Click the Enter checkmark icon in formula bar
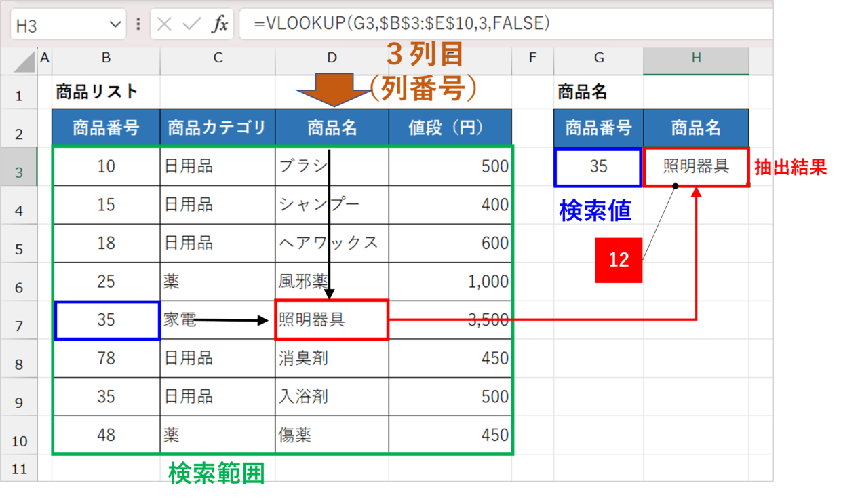 tap(192, 24)
